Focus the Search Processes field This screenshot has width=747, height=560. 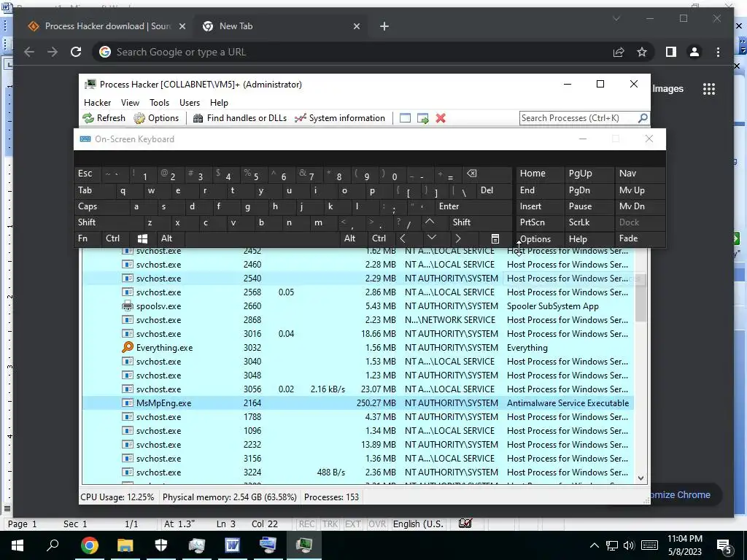pos(578,118)
